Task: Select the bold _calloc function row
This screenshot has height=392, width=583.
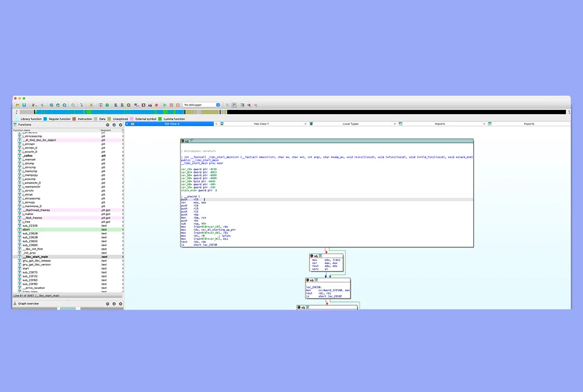Action: coord(68,156)
